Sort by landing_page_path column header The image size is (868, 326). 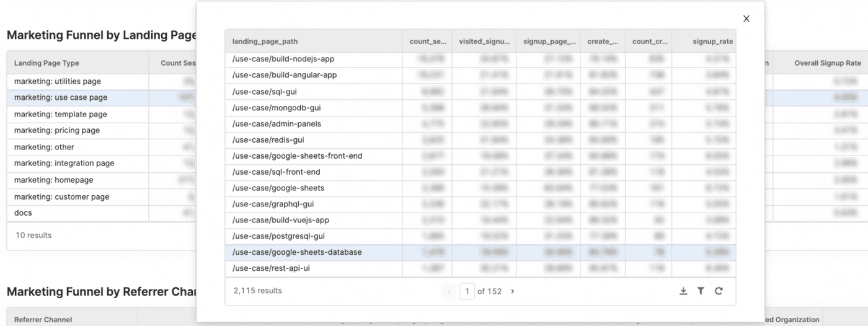tap(265, 42)
